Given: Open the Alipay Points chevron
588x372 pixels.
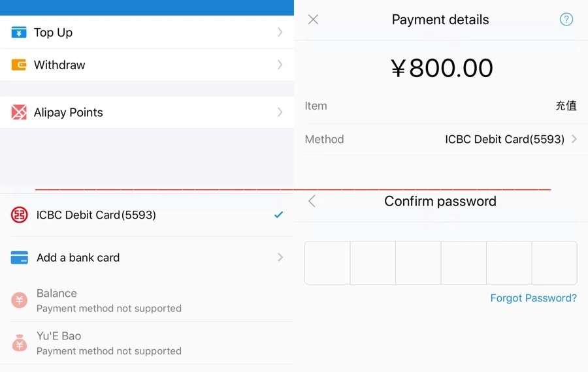Looking at the screenshot, I should click(x=280, y=112).
